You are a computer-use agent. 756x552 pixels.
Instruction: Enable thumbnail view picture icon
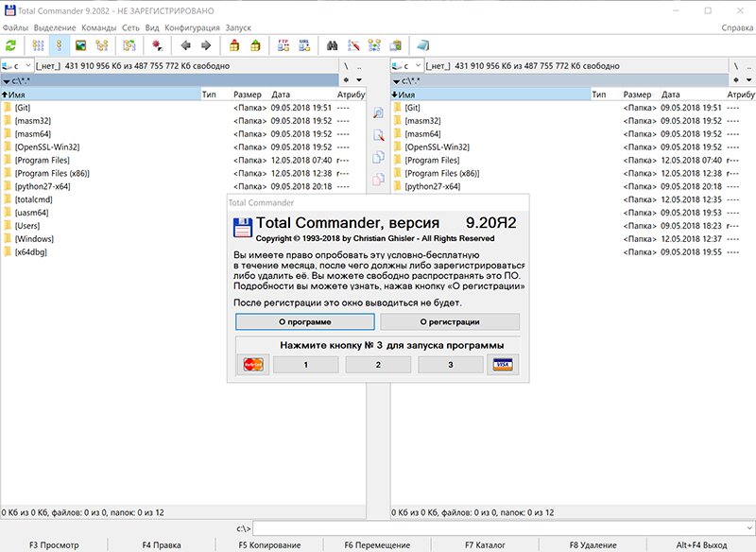[x=80, y=45]
